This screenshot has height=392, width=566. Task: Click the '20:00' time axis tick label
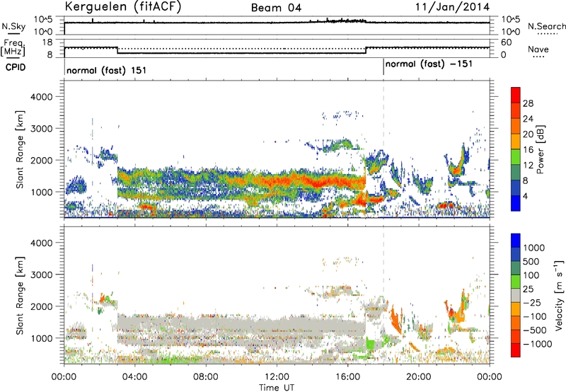point(419,377)
